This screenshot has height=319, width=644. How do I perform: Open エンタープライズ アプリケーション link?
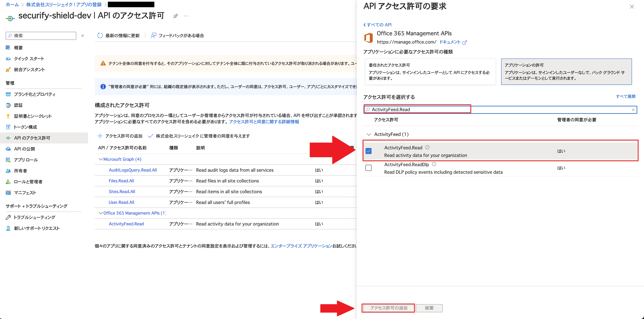click(x=301, y=246)
